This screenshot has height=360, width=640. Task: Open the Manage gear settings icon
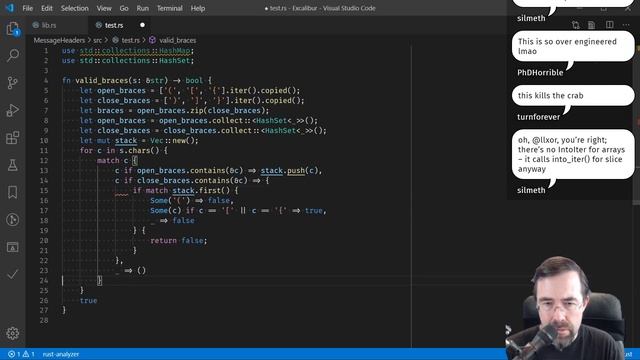(13, 333)
